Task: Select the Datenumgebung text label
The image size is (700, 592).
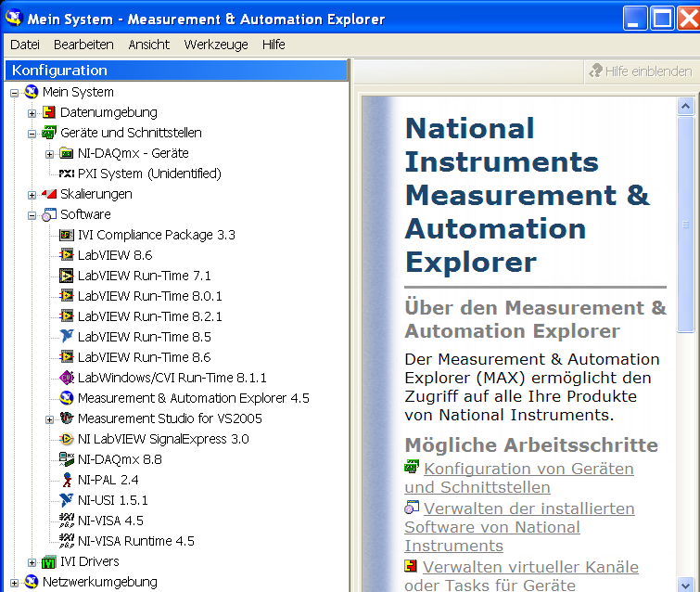Action: click(108, 112)
